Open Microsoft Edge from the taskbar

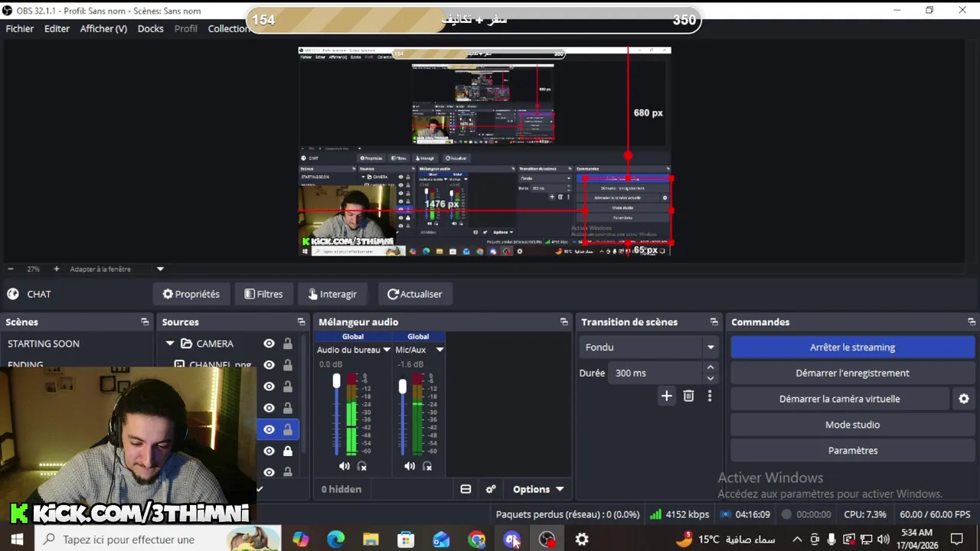click(x=335, y=540)
